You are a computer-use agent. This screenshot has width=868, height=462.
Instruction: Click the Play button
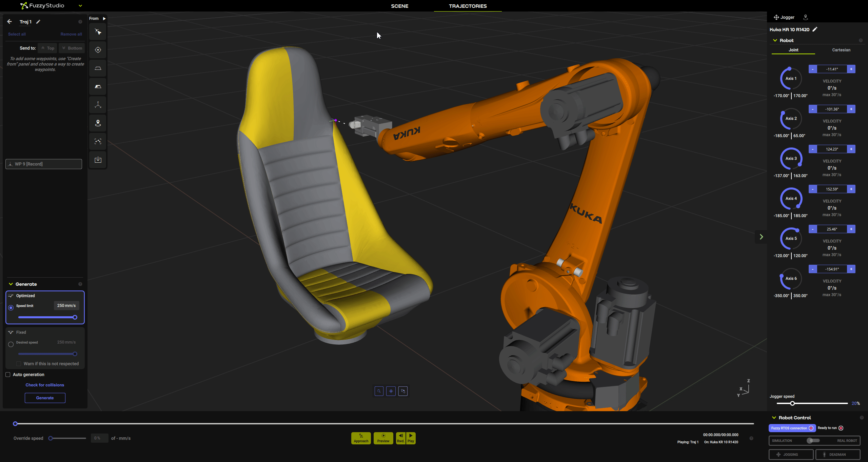coord(411,438)
